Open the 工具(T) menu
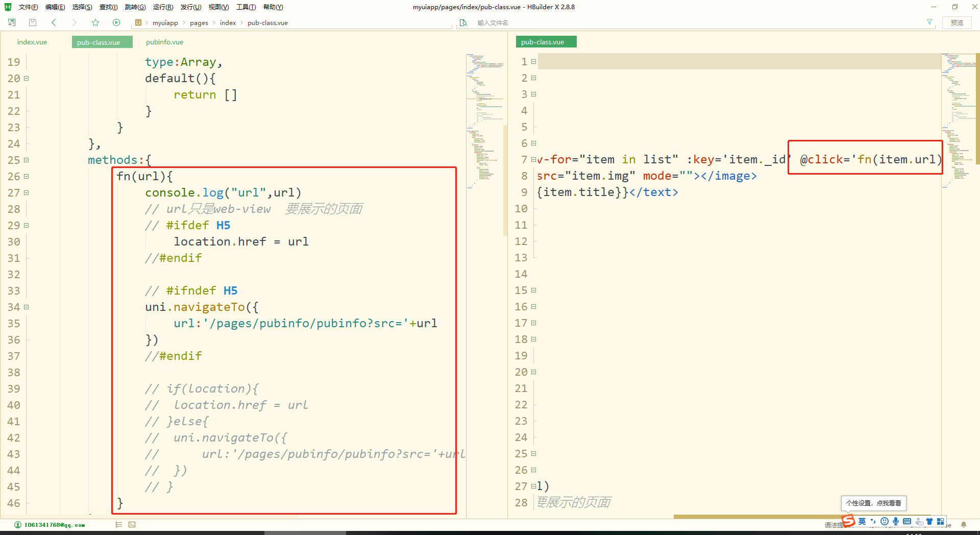980x535 pixels. click(x=246, y=7)
